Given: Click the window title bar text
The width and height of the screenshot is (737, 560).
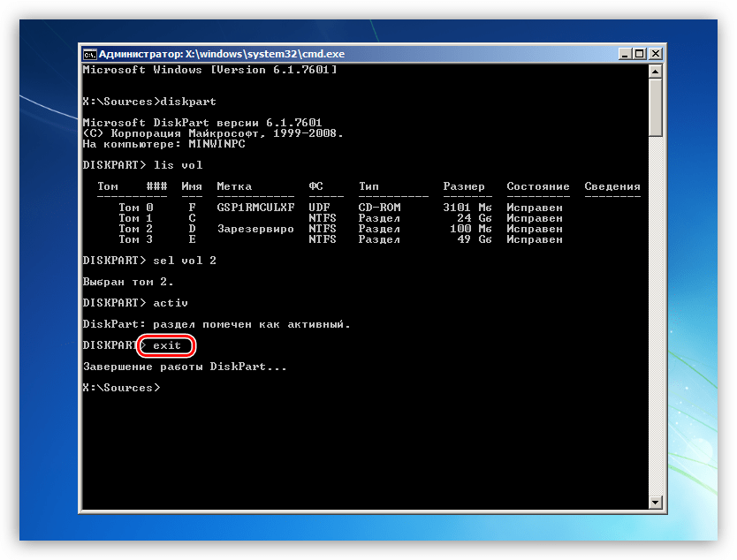Looking at the screenshot, I should pyautogui.click(x=222, y=54).
